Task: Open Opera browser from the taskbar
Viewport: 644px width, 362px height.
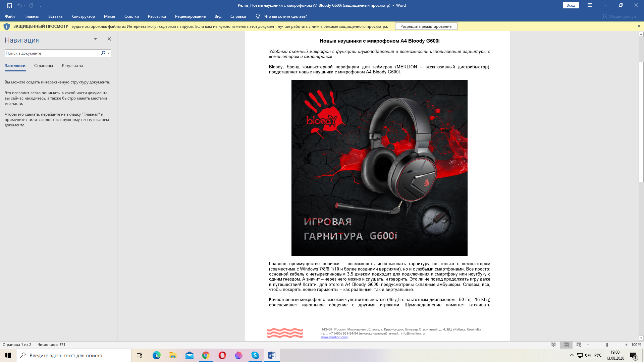Action: [222, 355]
